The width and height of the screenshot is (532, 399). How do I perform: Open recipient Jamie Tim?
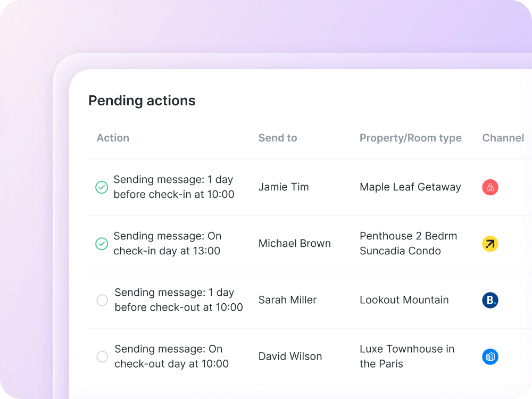click(x=284, y=187)
